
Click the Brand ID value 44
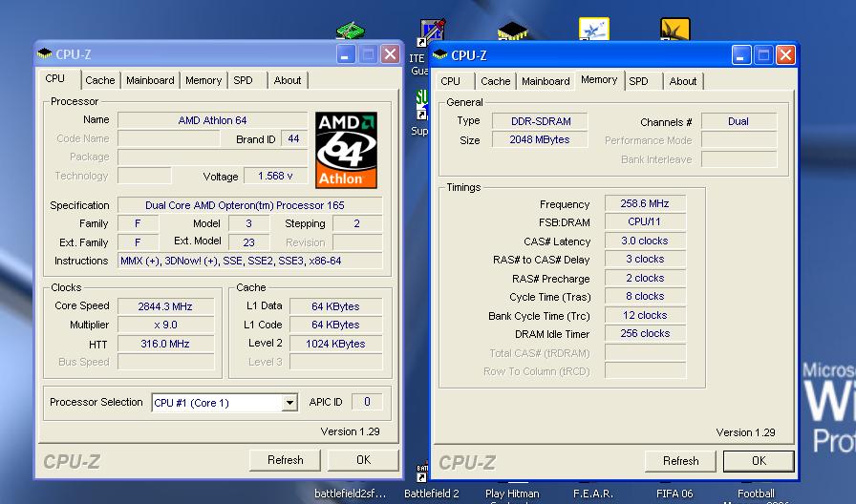(x=293, y=138)
